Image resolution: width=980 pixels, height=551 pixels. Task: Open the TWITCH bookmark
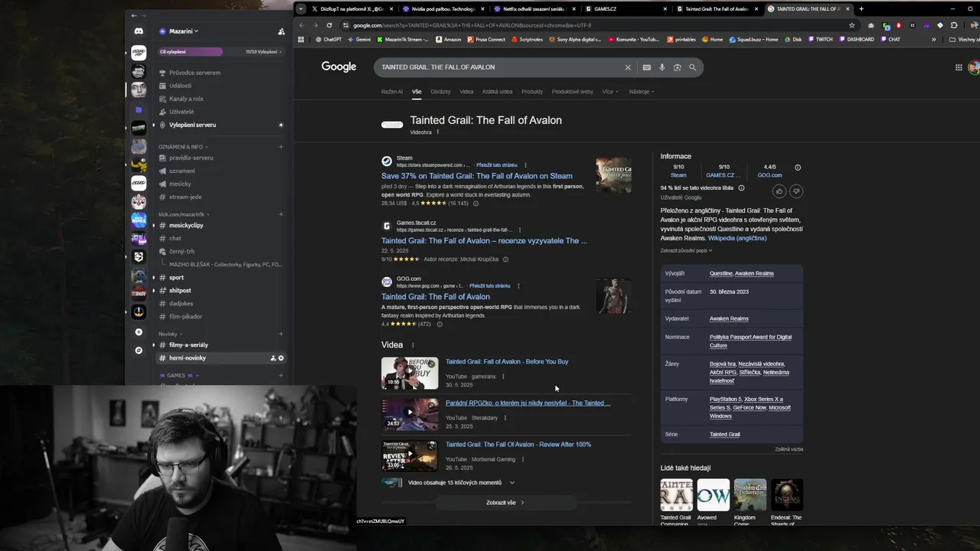820,39
